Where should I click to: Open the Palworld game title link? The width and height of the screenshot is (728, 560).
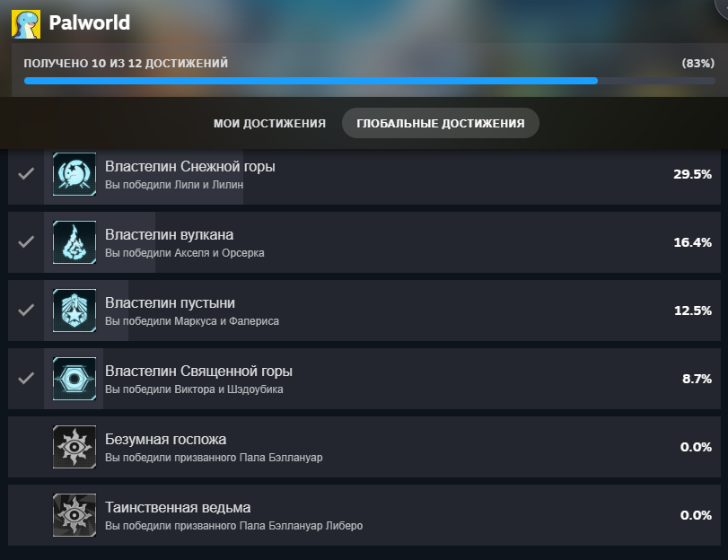click(89, 22)
